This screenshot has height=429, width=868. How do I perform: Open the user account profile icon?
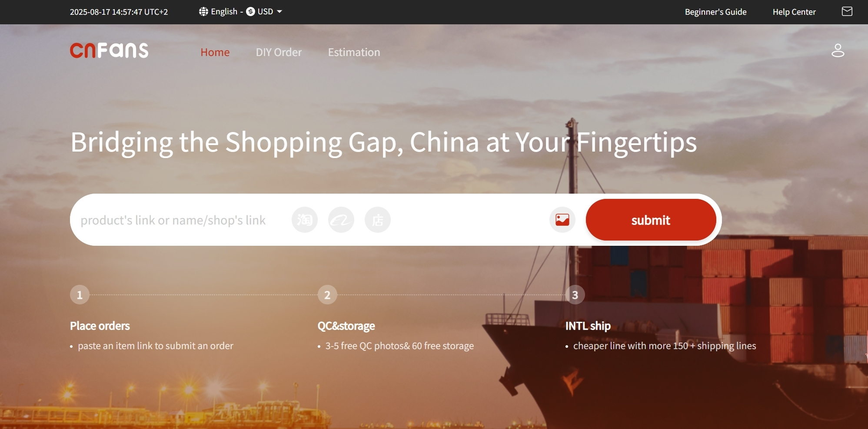838,50
